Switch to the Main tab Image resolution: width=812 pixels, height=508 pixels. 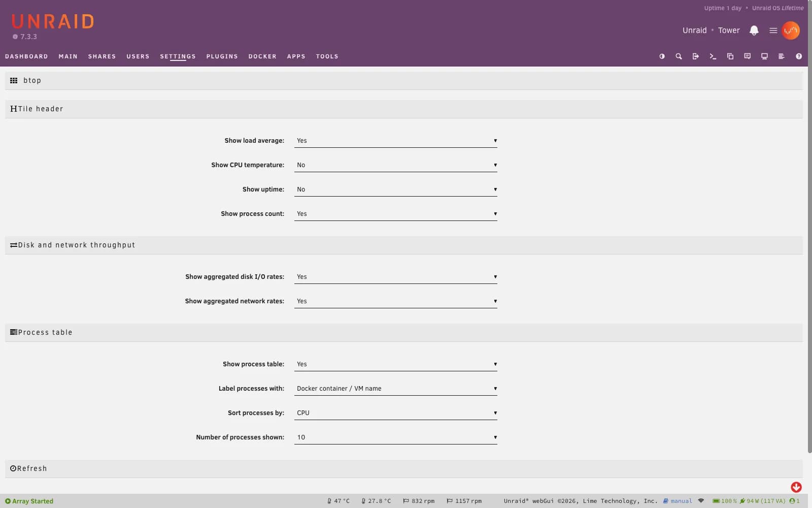point(68,56)
